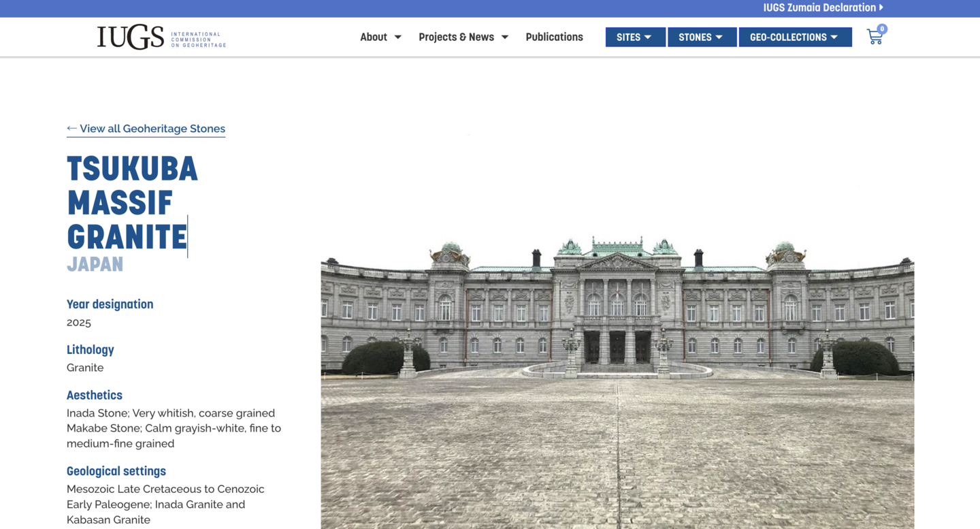Click the International Commission on Geoheritage tagline

pos(197,39)
